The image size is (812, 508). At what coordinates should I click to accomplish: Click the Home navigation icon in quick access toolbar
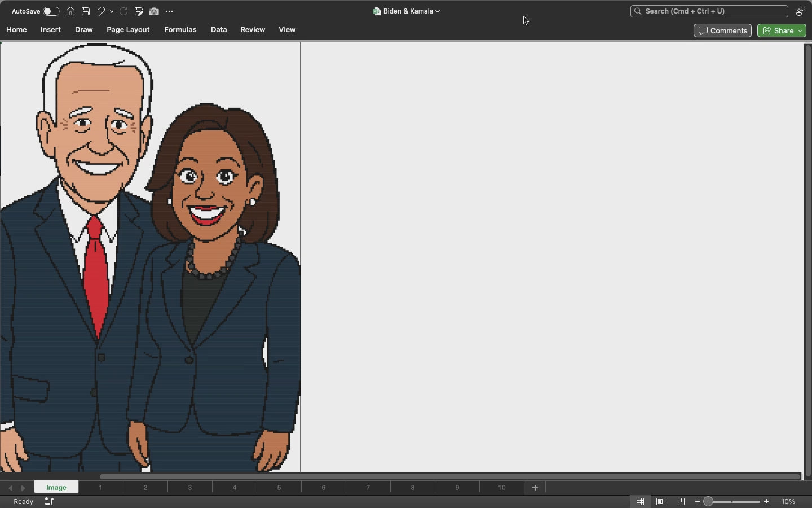tap(70, 11)
